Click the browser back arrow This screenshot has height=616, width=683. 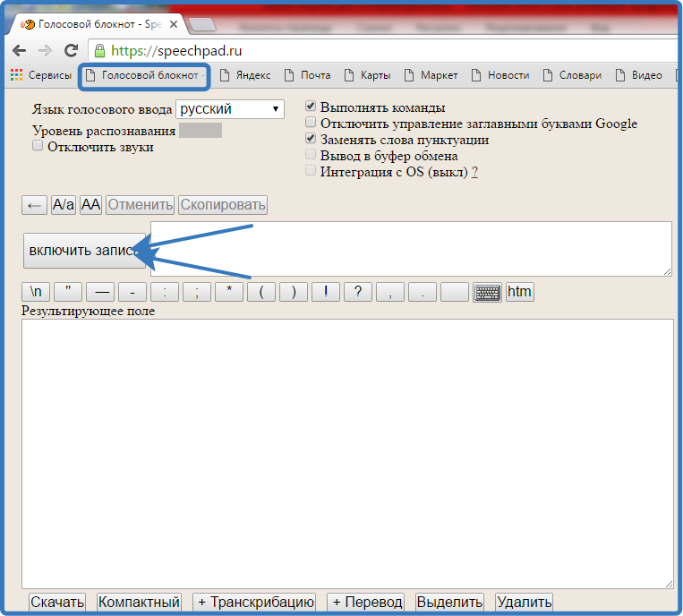19,51
